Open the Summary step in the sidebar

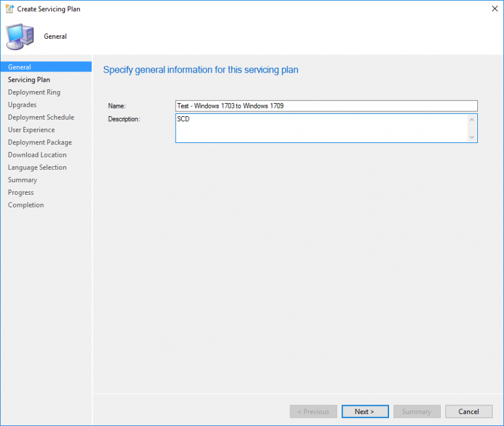pyautogui.click(x=22, y=179)
